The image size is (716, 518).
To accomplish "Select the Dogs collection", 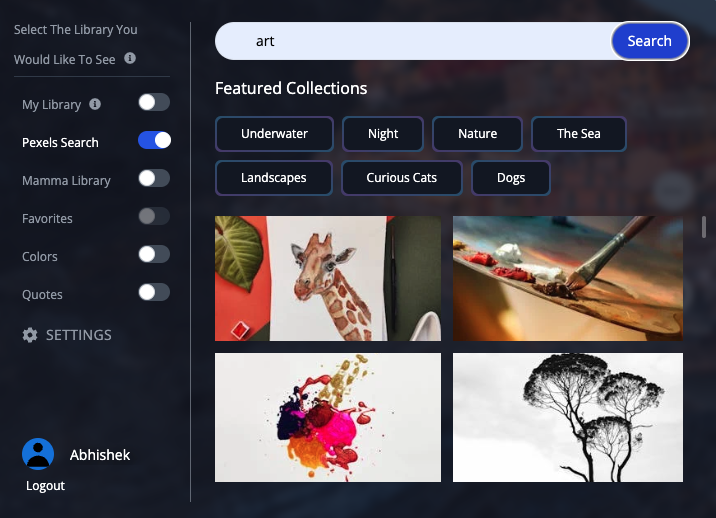I will [511, 178].
